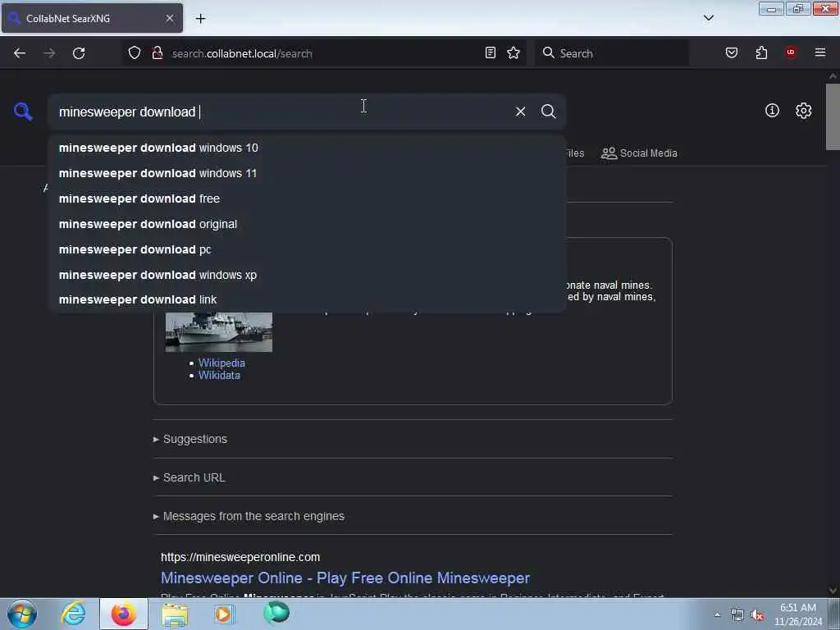Open the list all tabs chevron
The width and height of the screenshot is (840, 630).
click(x=708, y=18)
